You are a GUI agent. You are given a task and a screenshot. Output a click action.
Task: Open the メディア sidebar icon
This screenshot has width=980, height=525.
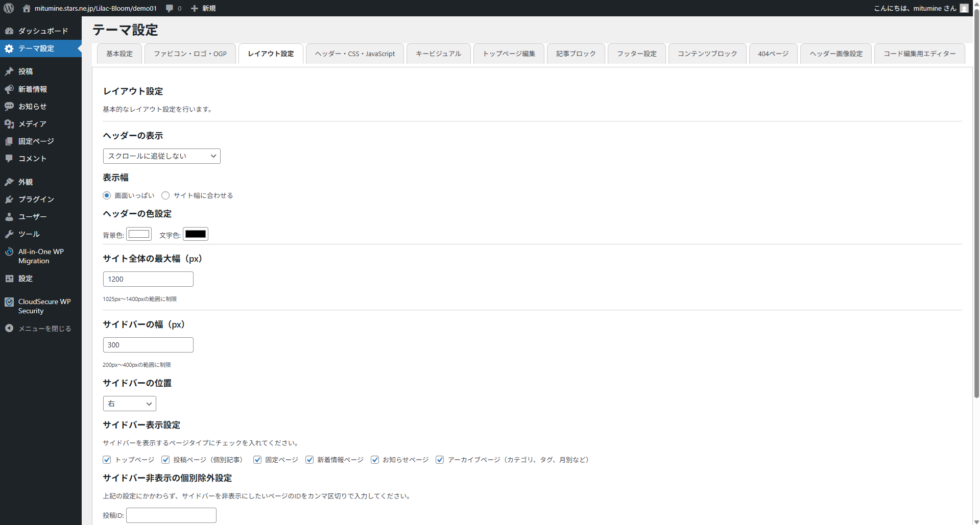pyautogui.click(x=9, y=124)
